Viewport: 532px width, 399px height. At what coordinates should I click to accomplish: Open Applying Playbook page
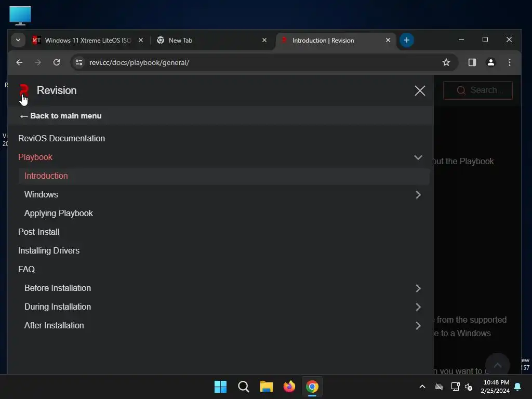[58, 213]
